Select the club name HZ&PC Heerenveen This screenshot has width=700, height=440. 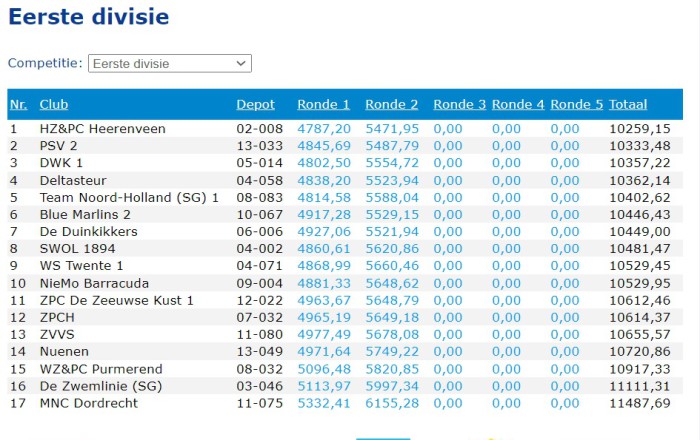(102, 129)
